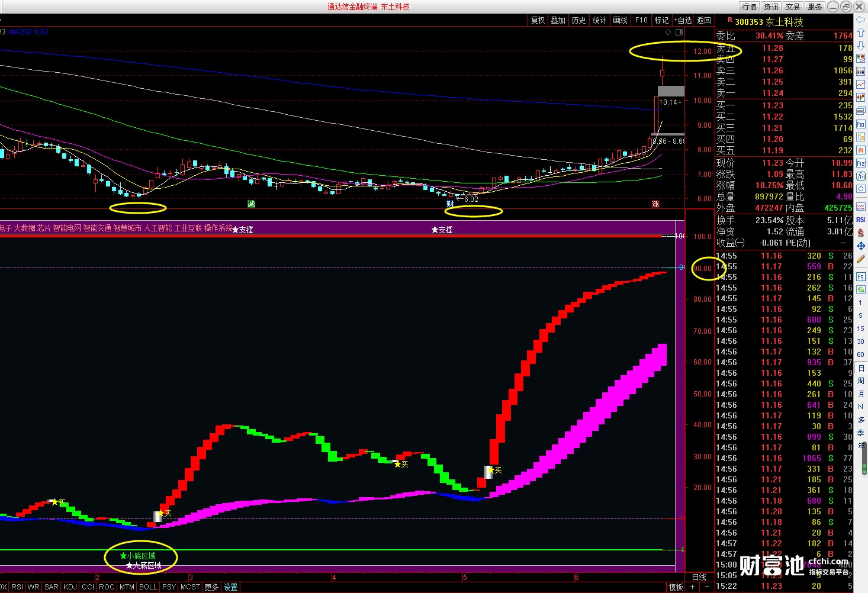Switch to the MCST indicator tab
This screenshot has width=868, height=593.
pos(190,587)
